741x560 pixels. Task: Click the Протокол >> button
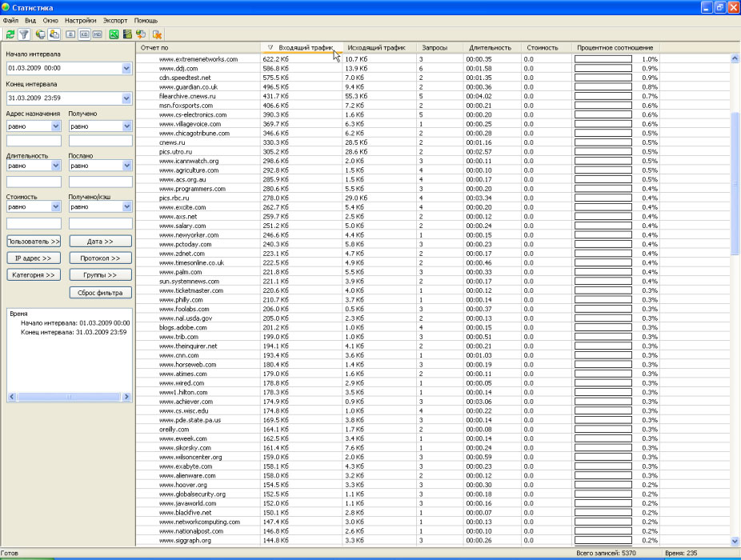100,258
